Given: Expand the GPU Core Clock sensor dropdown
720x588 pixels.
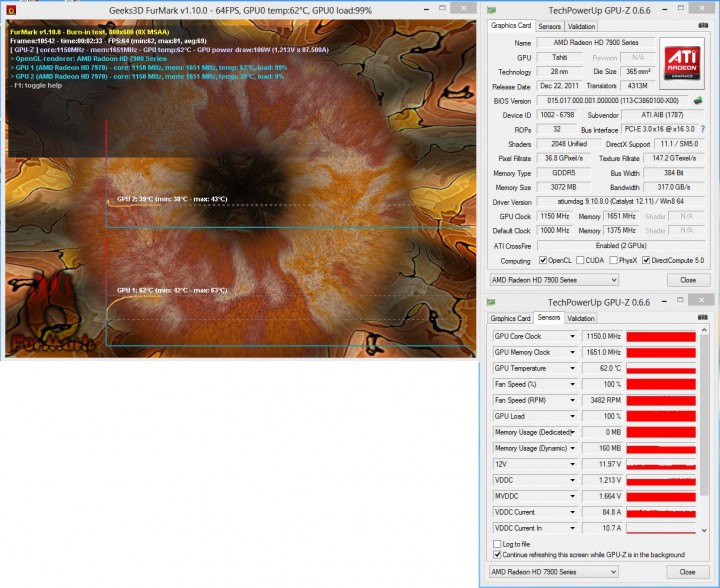Looking at the screenshot, I should [573, 336].
